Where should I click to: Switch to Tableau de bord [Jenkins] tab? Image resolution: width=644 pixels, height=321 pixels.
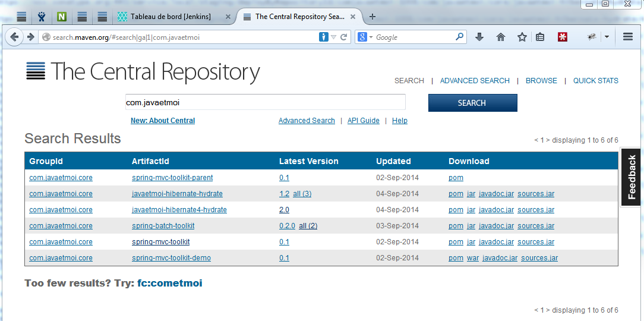pyautogui.click(x=171, y=17)
